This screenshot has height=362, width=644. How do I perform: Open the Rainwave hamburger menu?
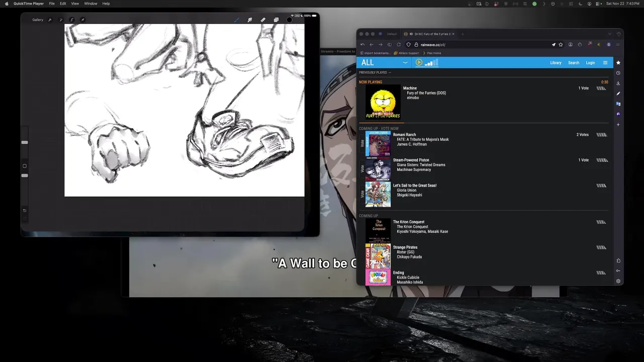point(605,63)
